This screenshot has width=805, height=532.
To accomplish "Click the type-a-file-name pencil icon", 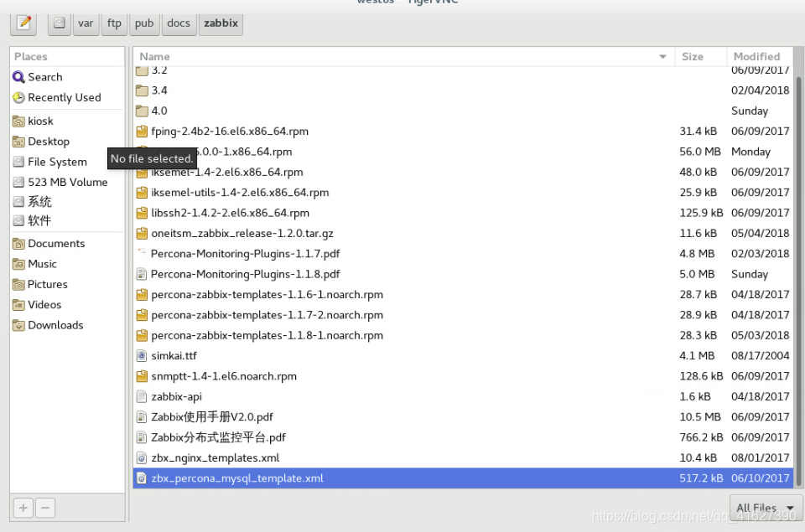I will [x=23, y=23].
